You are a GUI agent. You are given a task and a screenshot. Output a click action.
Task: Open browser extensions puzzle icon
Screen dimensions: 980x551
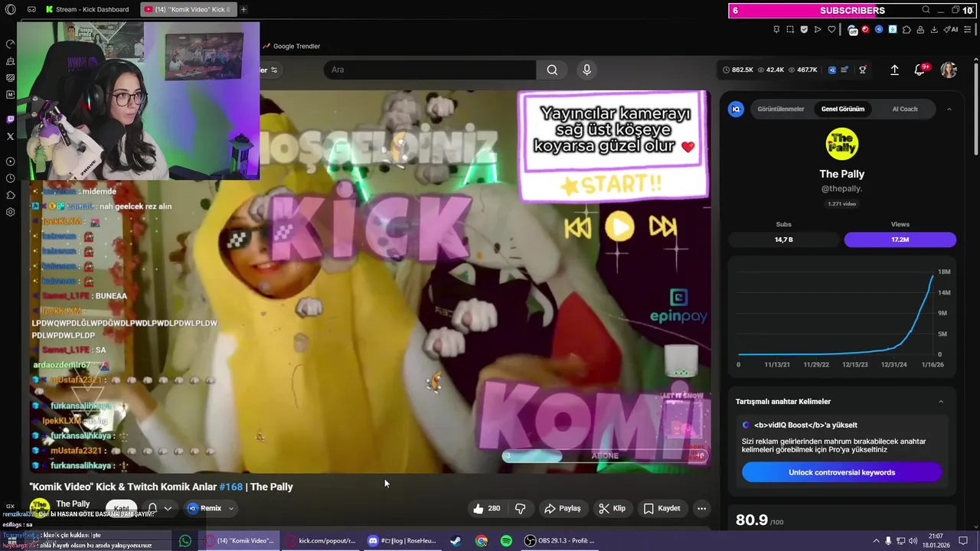click(x=906, y=30)
